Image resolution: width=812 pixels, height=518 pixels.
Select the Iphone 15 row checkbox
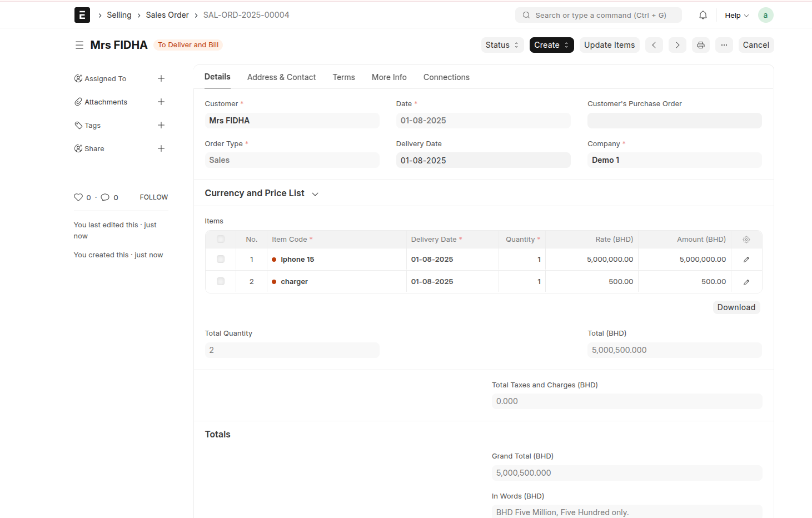221,260
